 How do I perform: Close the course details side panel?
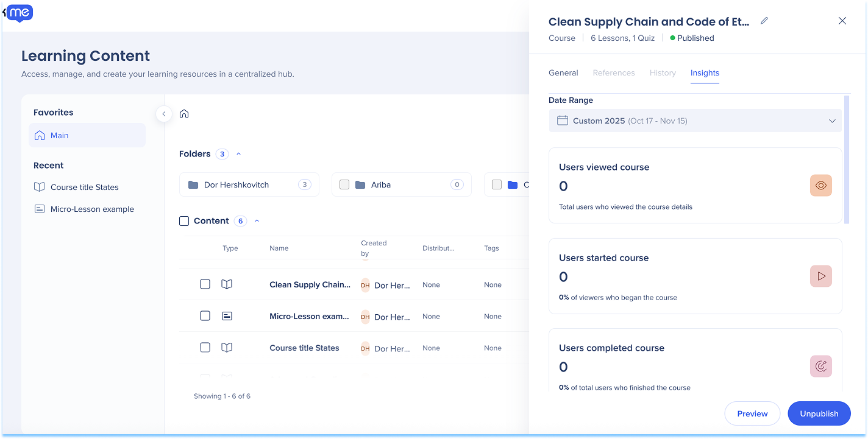coord(842,21)
